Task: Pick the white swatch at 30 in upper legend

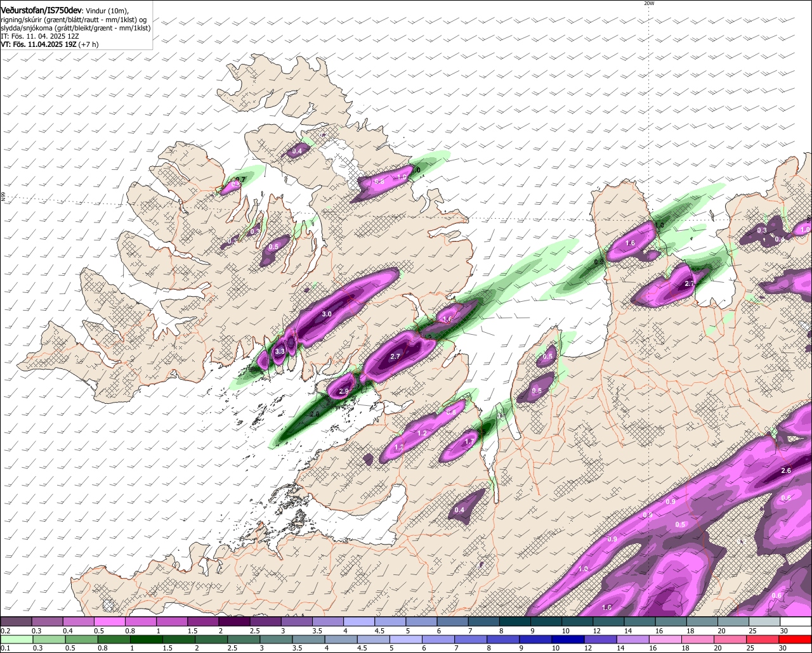Action: (796, 622)
